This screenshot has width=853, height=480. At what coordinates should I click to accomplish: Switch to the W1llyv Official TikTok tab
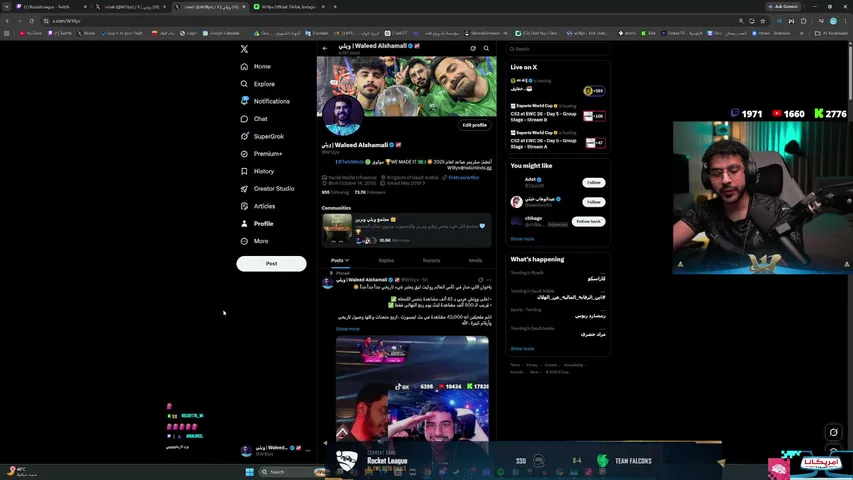point(289,7)
